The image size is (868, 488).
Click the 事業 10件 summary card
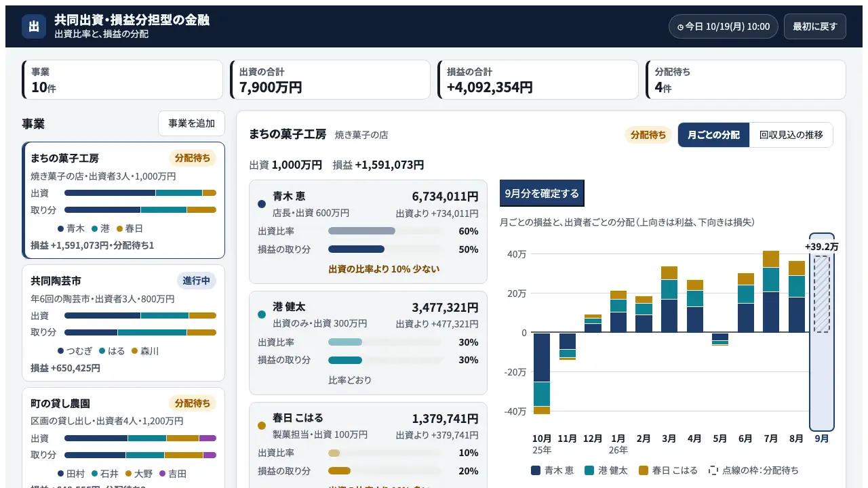point(122,80)
